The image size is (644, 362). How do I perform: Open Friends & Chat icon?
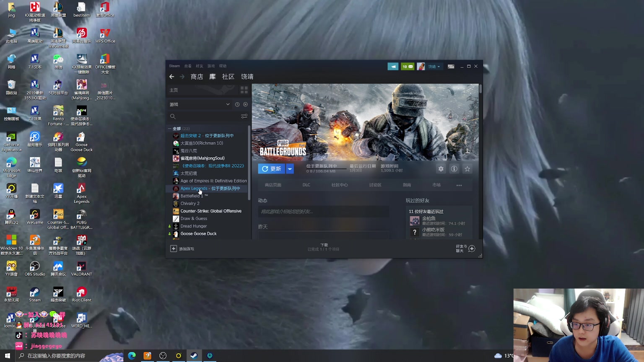coord(472,248)
